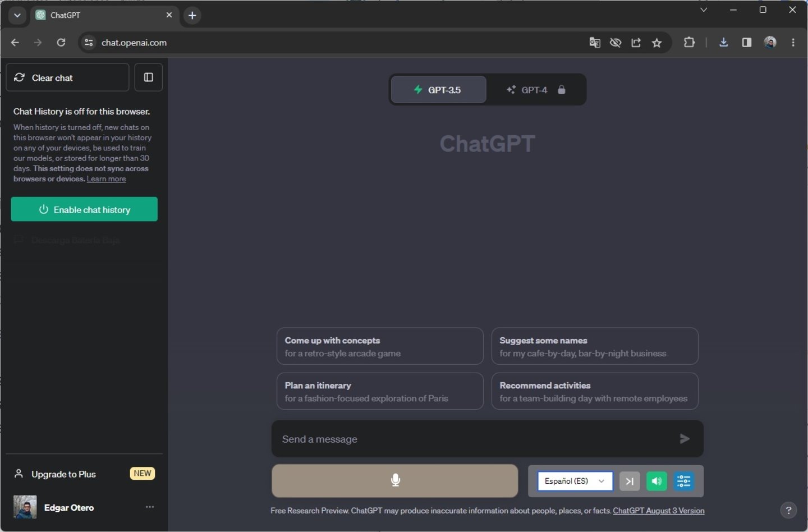
Task: Select the locked GPT-4 model tab
Action: [536, 90]
